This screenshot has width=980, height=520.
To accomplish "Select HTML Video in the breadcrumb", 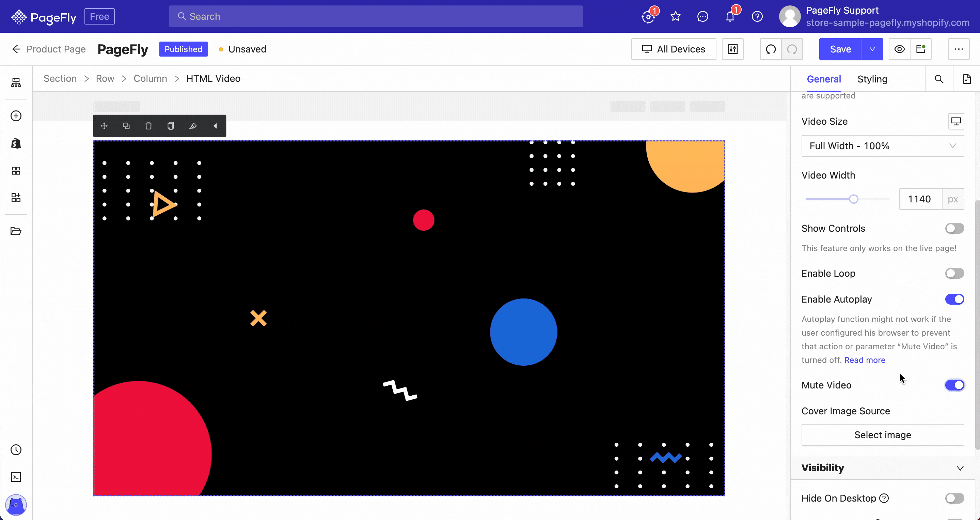I will pyautogui.click(x=213, y=78).
